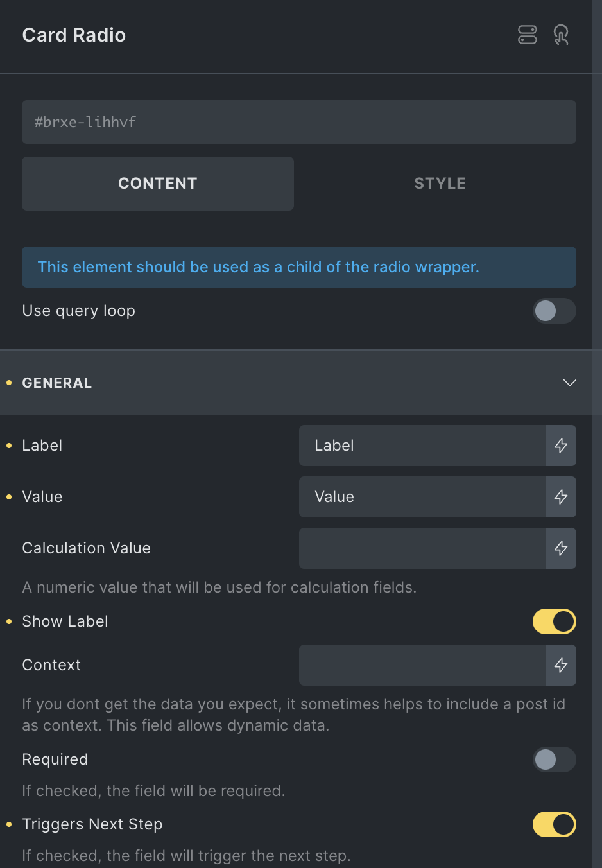This screenshot has height=868, width=602.
Task: Disable the Triggers Next Step toggle
Action: point(555,824)
